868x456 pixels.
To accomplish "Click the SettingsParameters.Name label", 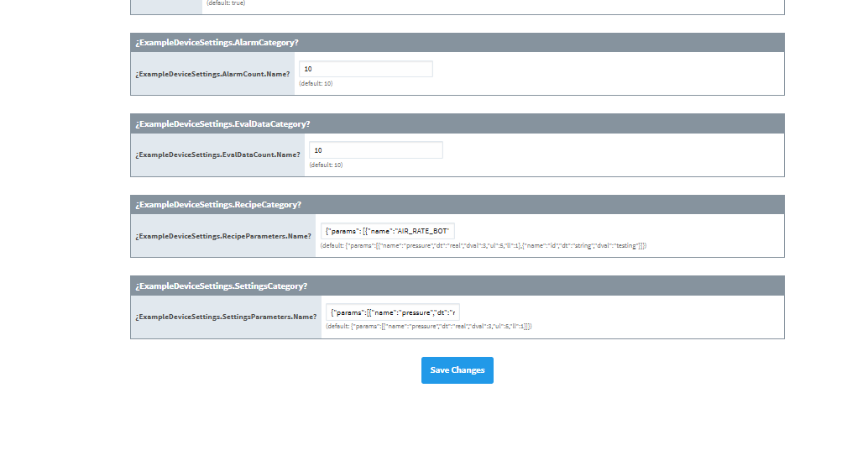I will 226,317.
